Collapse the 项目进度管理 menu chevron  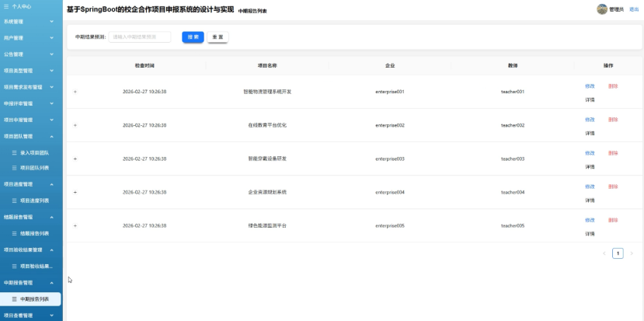click(52, 184)
